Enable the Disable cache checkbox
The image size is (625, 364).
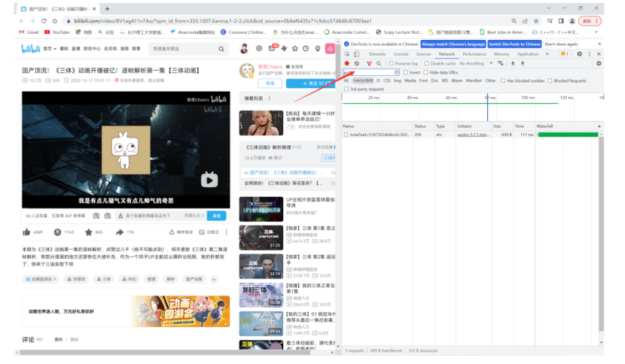pyautogui.click(x=426, y=63)
